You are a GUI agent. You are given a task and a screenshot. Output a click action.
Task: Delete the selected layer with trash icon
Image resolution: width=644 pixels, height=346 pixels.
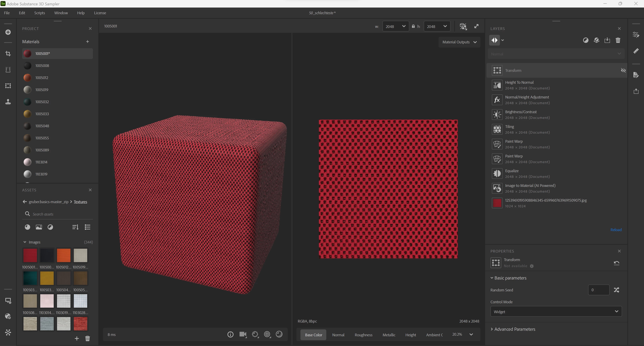click(x=618, y=40)
